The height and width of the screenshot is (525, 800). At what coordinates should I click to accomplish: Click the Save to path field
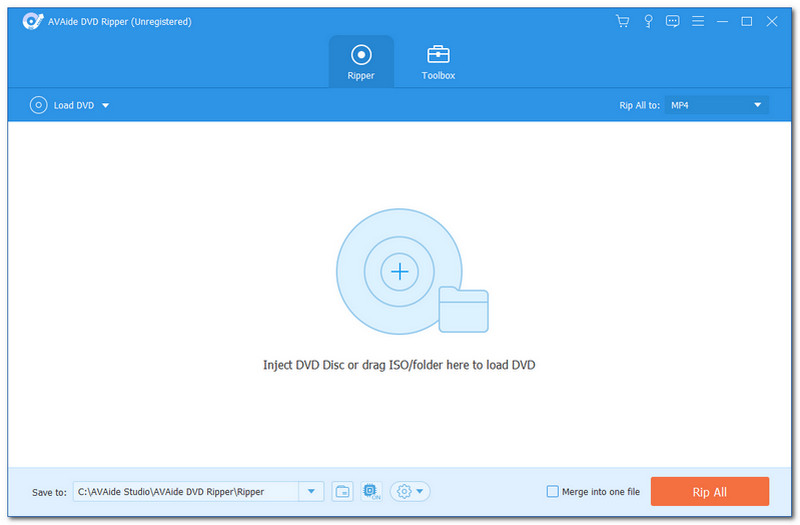(186, 492)
